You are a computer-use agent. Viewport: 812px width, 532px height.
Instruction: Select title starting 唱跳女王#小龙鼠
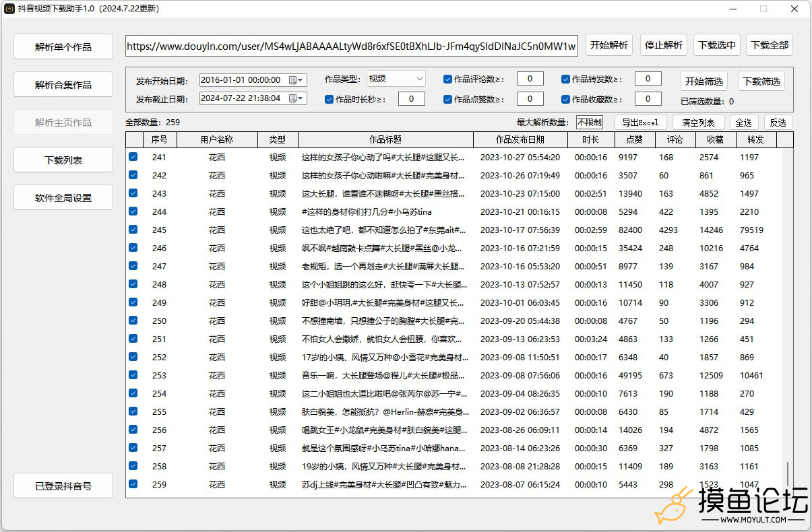click(x=383, y=430)
